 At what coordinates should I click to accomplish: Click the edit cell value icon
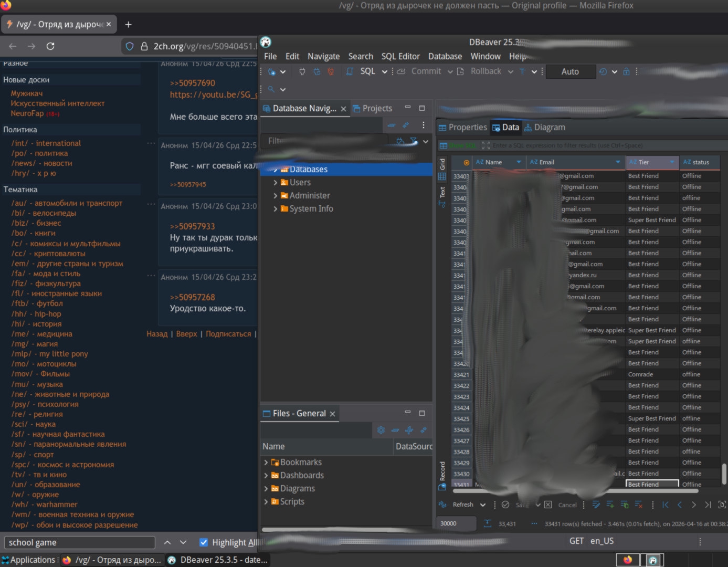point(596,505)
